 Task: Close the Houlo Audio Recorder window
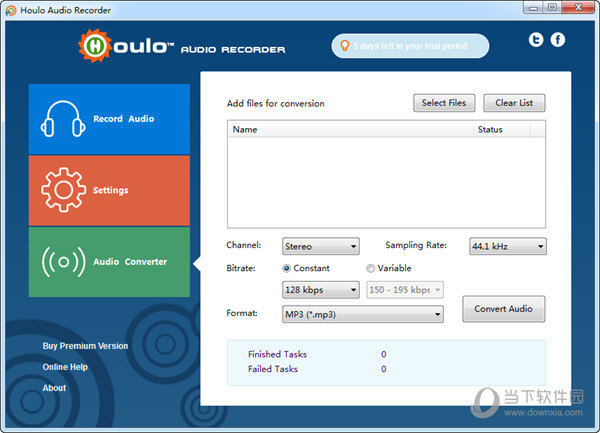[x=579, y=7]
